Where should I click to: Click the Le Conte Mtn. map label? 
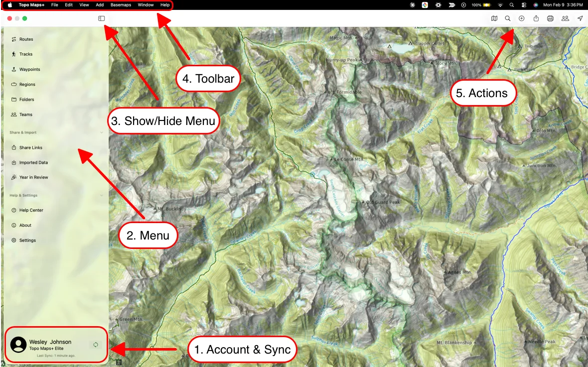(x=349, y=159)
